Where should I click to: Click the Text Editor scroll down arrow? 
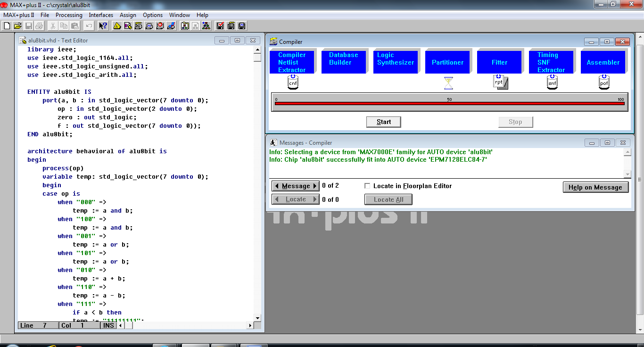click(257, 318)
